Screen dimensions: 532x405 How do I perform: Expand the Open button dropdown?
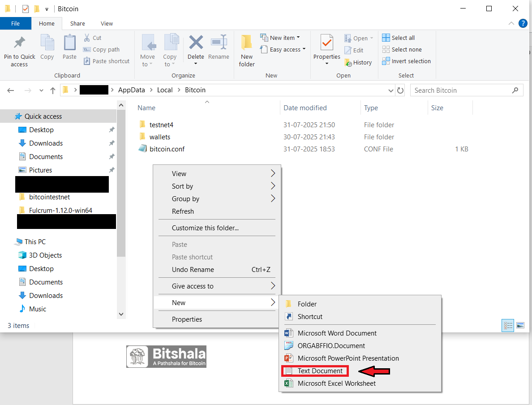[x=372, y=38]
